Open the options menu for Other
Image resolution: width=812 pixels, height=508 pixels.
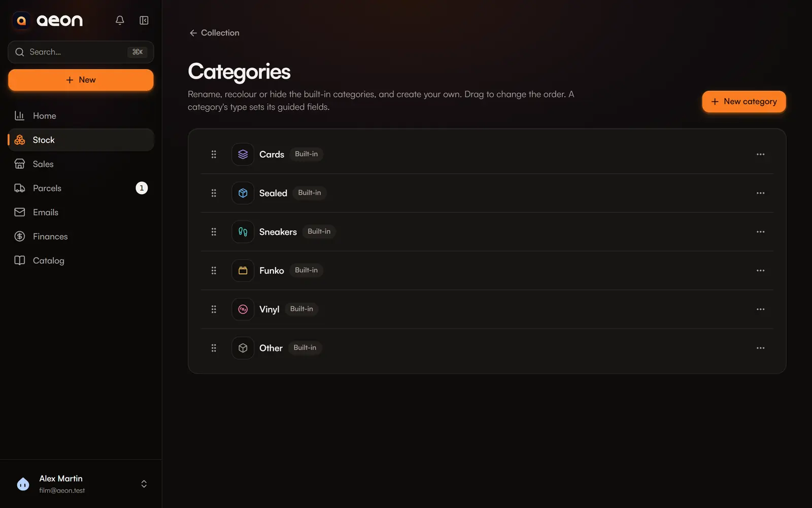[x=760, y=348]
